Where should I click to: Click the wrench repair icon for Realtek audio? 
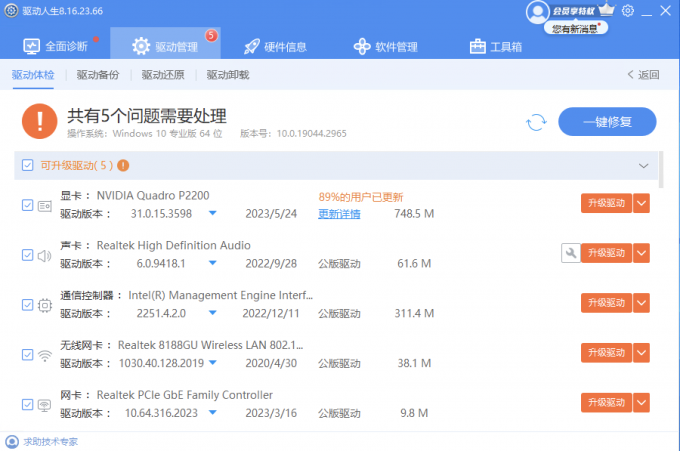[x=571, y=253]
